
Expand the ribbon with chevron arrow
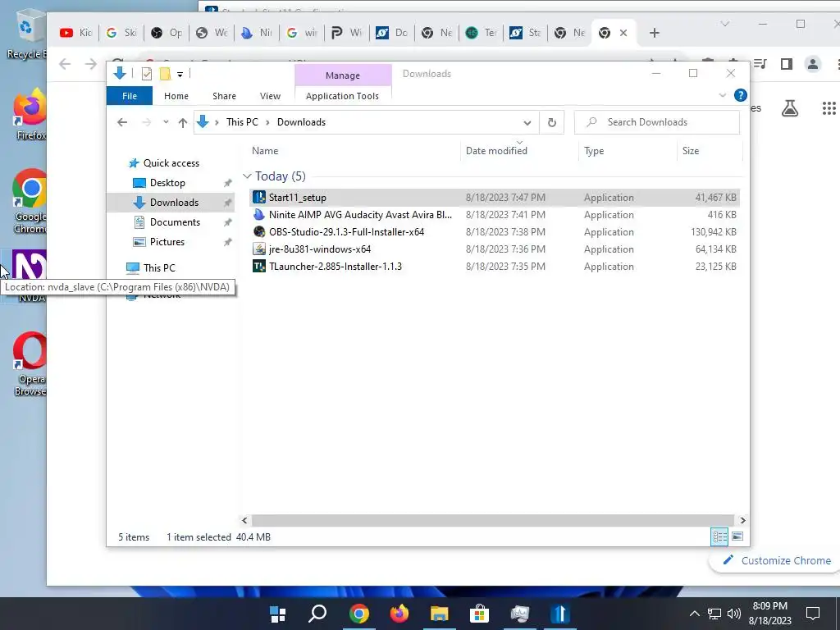[x=722, y=95]
